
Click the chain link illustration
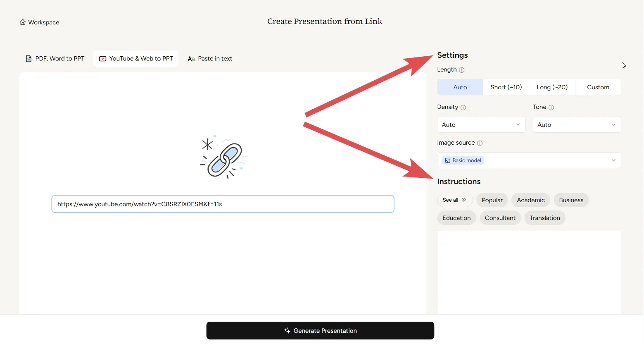(x=223, y=158)
